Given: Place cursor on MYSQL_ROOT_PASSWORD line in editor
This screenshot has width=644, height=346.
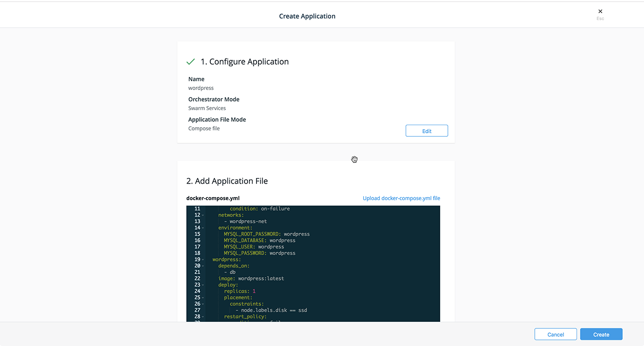Looking at the screenshot, I should click(267, 234).
